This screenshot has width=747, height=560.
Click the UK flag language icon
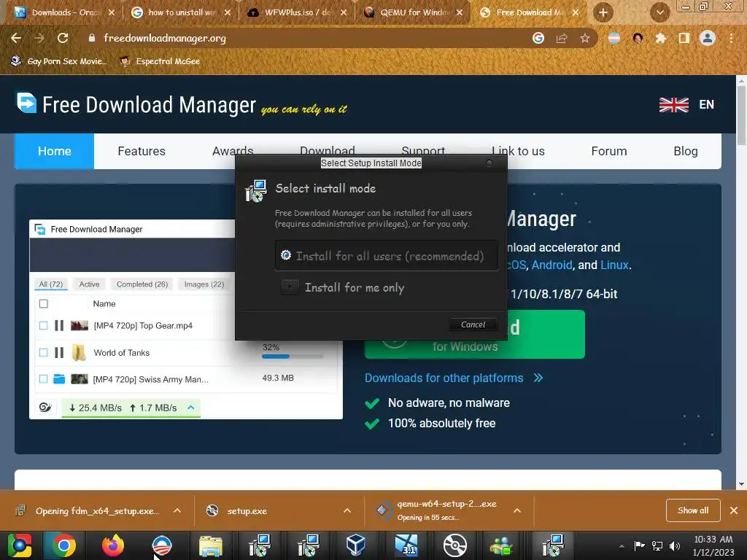(x=673, y=104)
